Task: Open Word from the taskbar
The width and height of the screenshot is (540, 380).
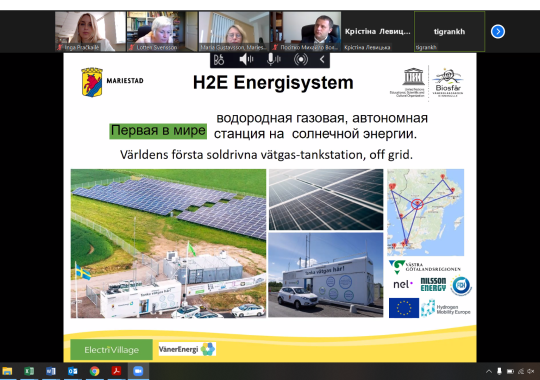Action: 51,371
